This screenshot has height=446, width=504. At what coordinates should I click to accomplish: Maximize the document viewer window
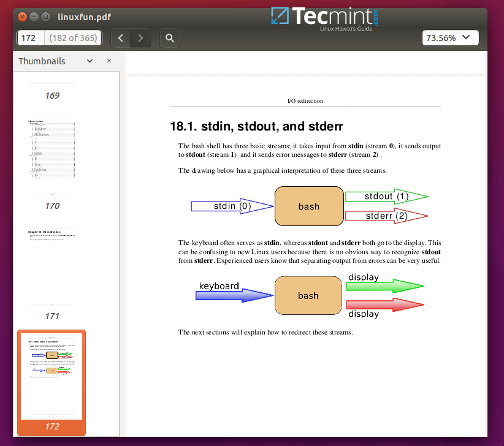tap(46, 17)
